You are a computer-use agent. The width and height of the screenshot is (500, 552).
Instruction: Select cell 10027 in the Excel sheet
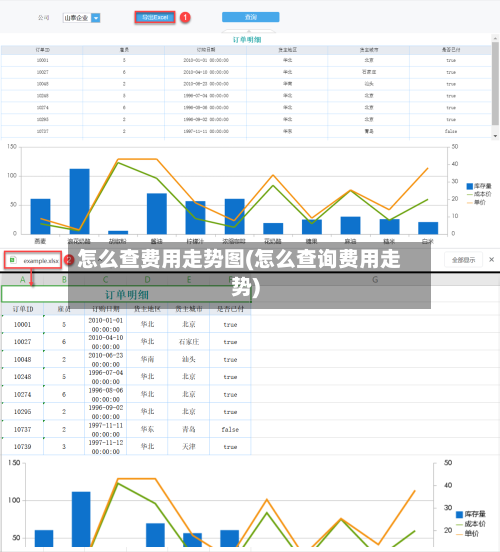click(23, 341)
